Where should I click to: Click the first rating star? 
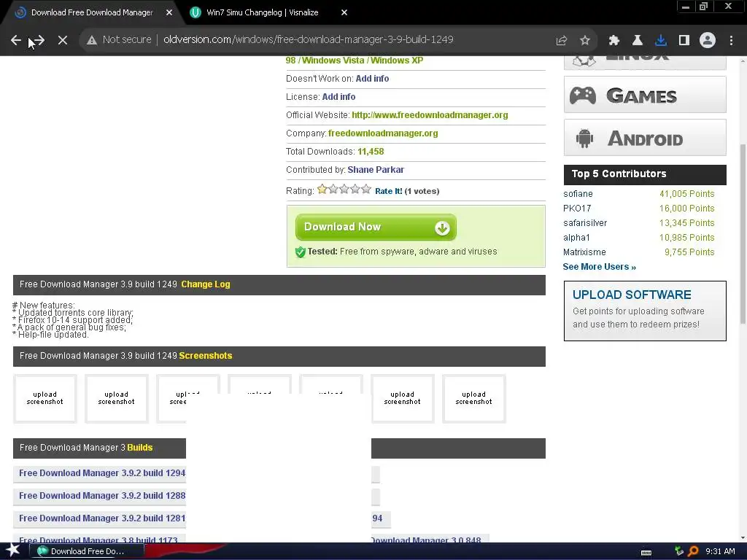[322, 190]
